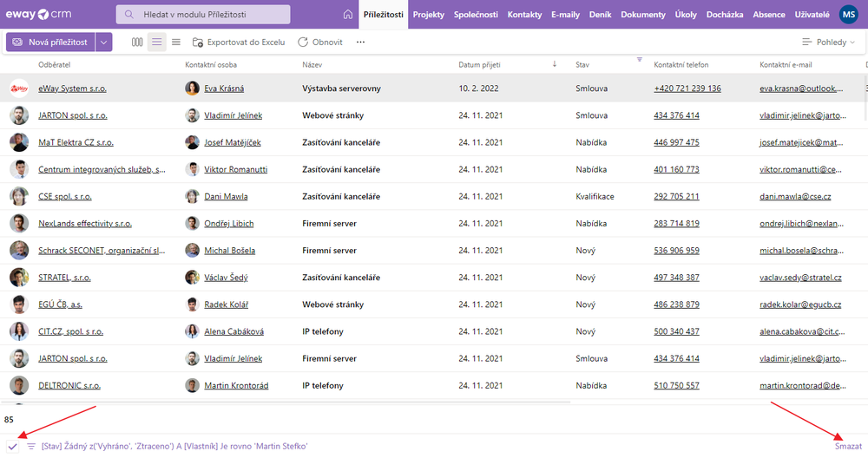This screenshot has width=868, height=458.
Task: Select IP telefony in the DELTRONIC row
Action: [x=323, y=385]
